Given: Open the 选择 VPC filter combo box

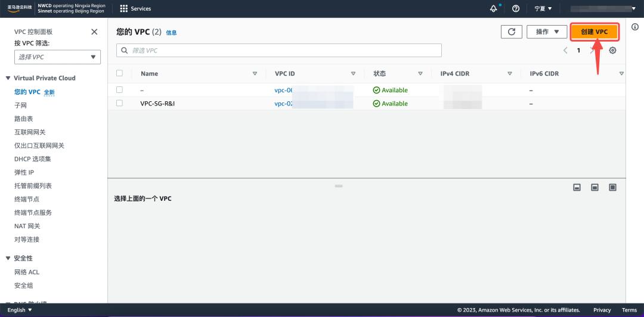Looking at the screenshot, I should point(57,57).
